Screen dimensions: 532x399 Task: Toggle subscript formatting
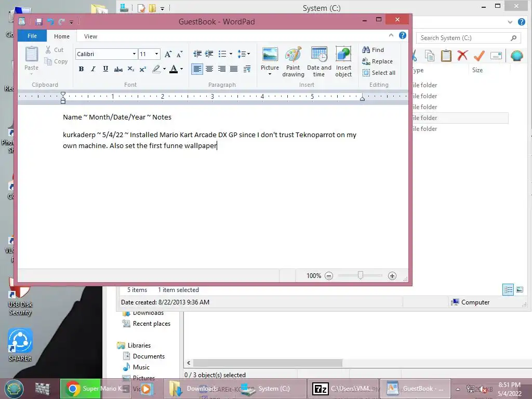[x=130, y=69]
